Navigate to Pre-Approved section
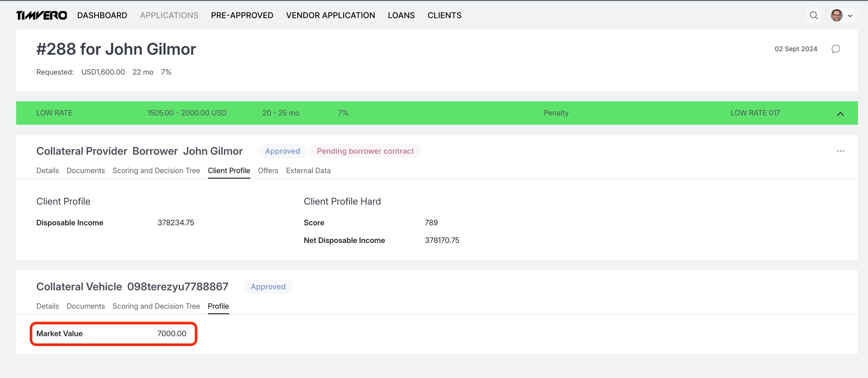Screen dimensions: 868x378 pyautogui.click(x=242, y=15)
